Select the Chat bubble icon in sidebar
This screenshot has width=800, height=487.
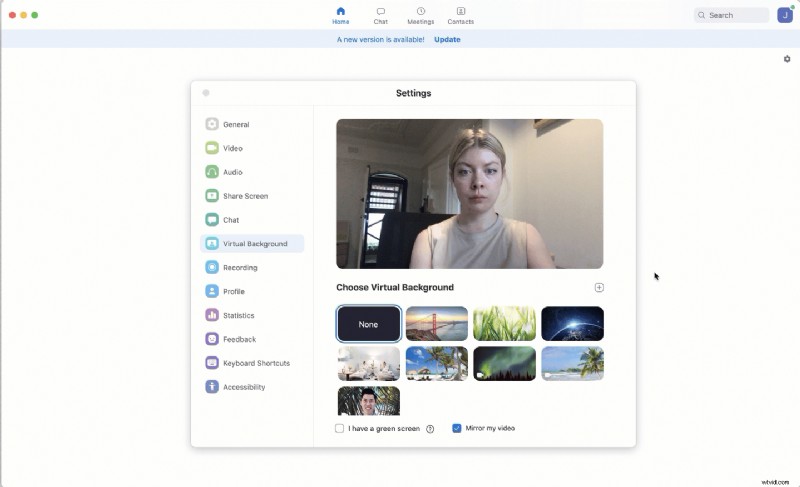click(x=212, y=220)
